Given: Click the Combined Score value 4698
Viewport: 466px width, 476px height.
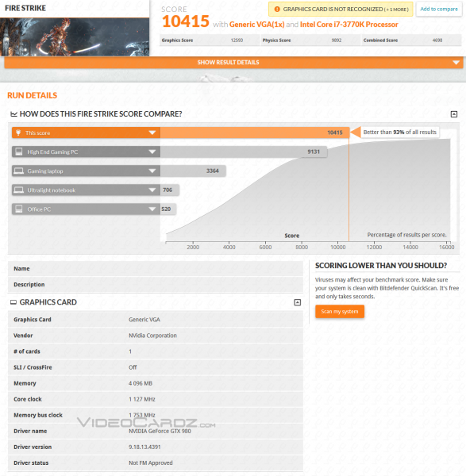Looking at the screenshot, I should point(437,40).
